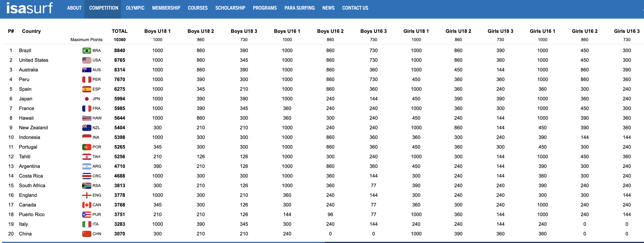
Task: Click the Canada flag icon
Action: (x=87, y=205)
